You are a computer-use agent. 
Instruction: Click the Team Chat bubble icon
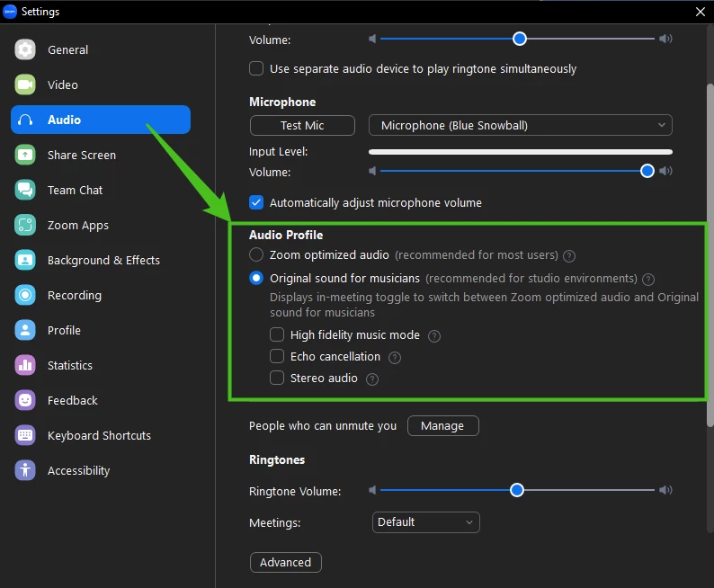coord(25,190)
